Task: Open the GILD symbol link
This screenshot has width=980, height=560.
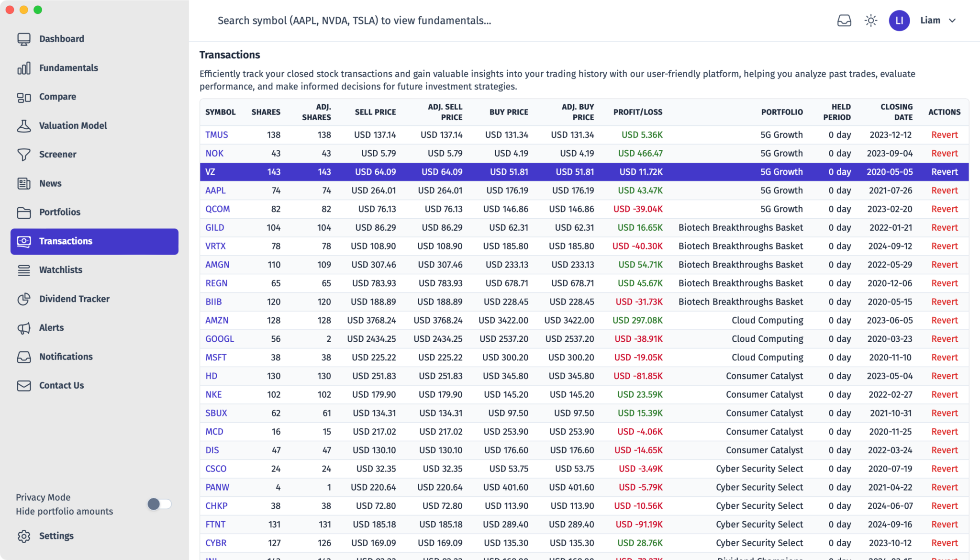Action: (x=215, y=228)
